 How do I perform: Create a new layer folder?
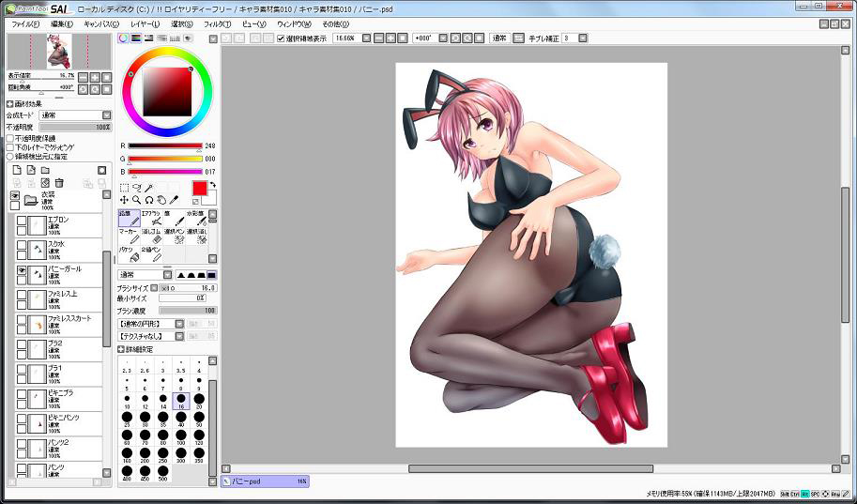(x=44, y=170)
